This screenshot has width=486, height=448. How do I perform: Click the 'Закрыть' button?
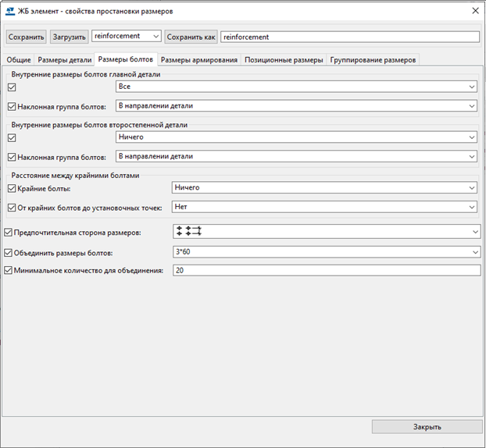click(427, 427)
